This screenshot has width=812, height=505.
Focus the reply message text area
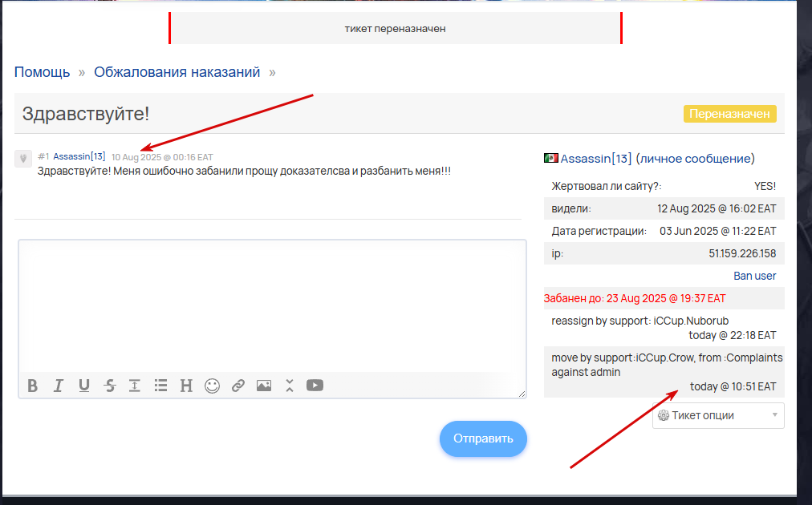tap(272, 306)
